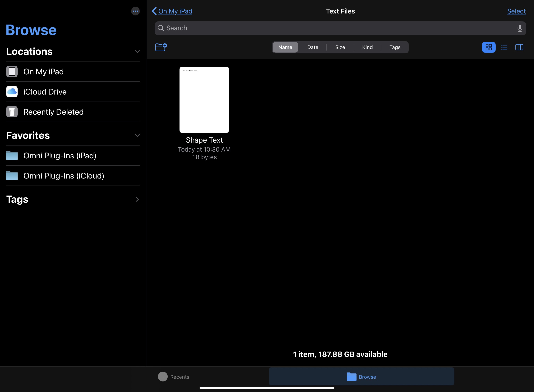The image size is (534, 392).
Task: Open the sidebar more options ellipsis
Action: (135, 11)
